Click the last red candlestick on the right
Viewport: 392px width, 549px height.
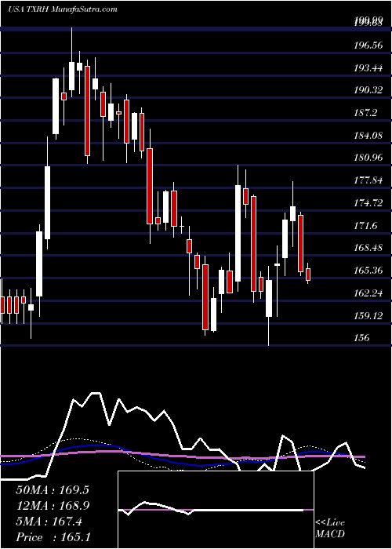[308, 274]
